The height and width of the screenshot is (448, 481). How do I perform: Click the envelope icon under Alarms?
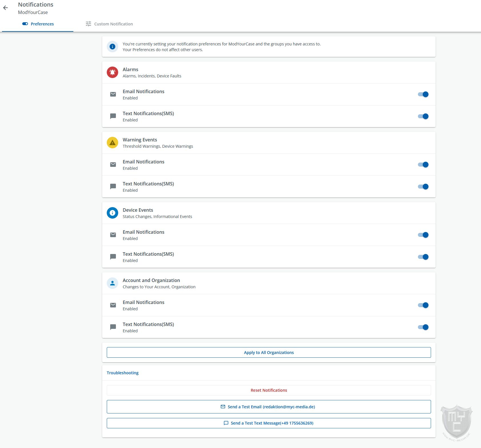[113, 94]
